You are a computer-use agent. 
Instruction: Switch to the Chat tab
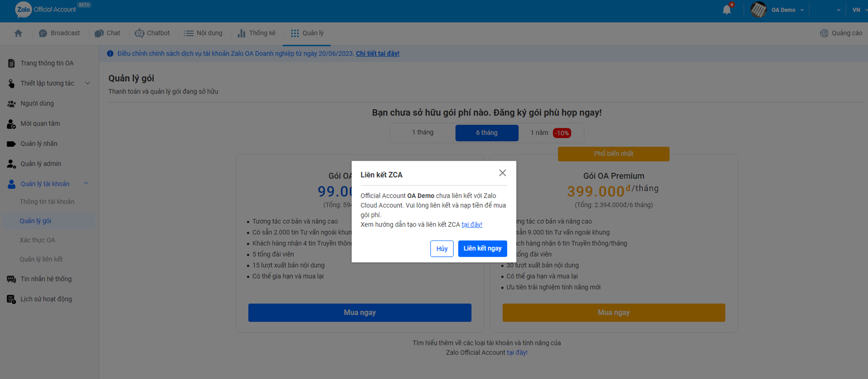tap(108, 33)
